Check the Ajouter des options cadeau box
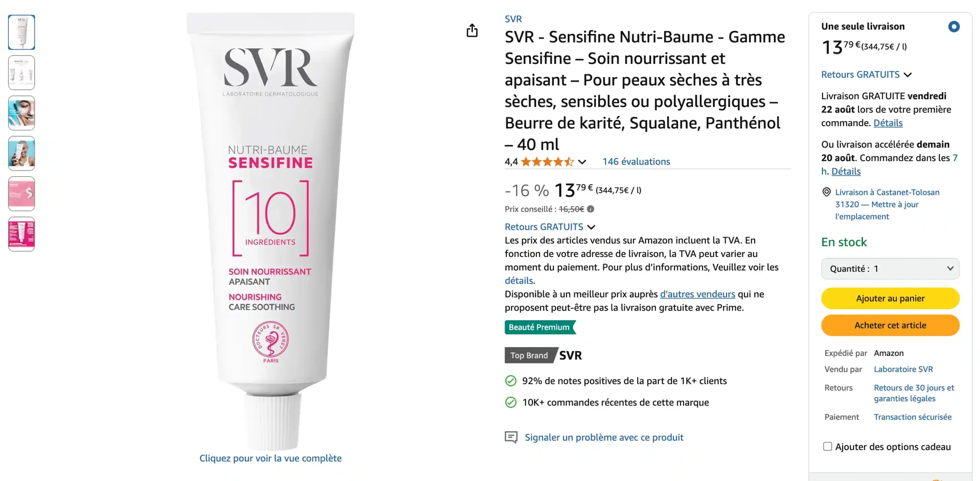980x481 pixels. [x=827, y=447]
